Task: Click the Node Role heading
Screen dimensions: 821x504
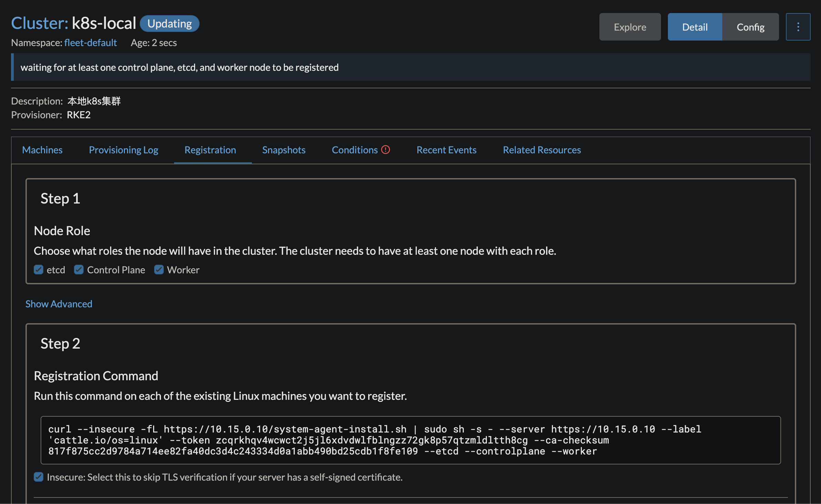Action: (x=62, y=231)
